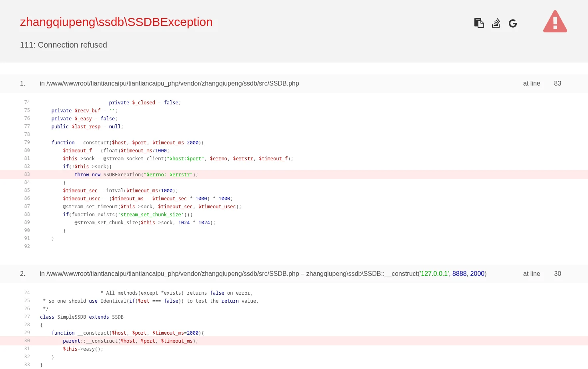Collapse stack frame 1 header SSDB.php

point(294,84)
